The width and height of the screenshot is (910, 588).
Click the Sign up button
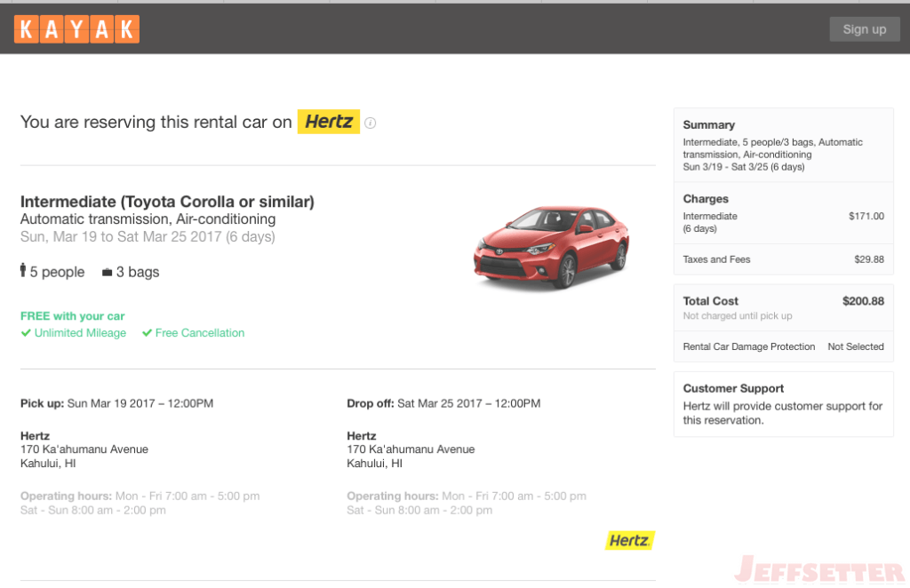[x=864, y=29]
